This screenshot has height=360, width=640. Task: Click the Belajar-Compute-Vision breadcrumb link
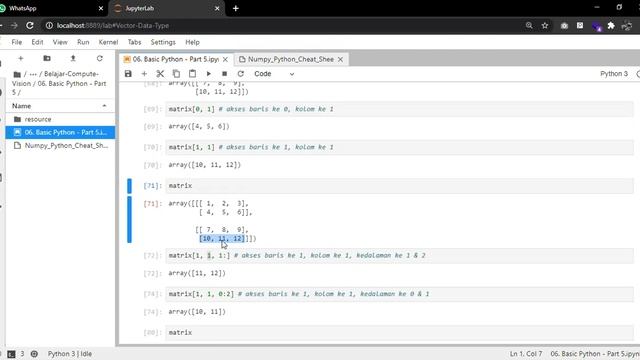click(55, 78)
